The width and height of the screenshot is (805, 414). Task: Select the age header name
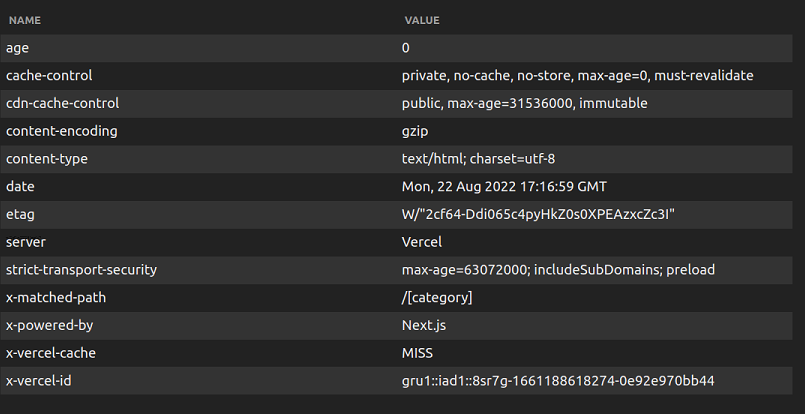pos(17,48)
